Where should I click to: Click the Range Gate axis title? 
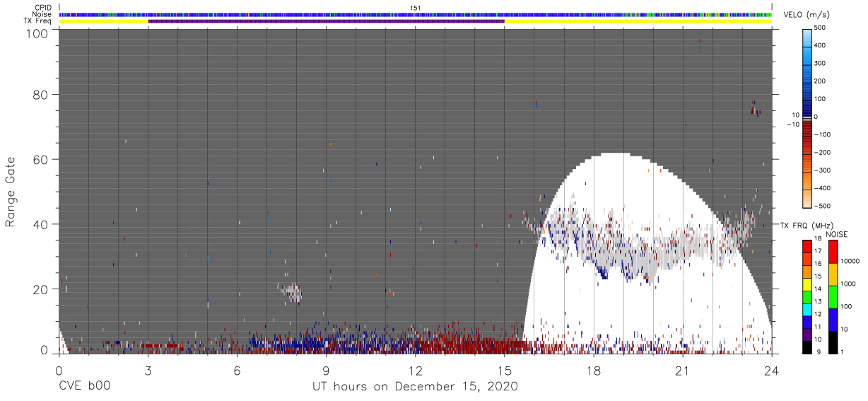tap(11, 192)
